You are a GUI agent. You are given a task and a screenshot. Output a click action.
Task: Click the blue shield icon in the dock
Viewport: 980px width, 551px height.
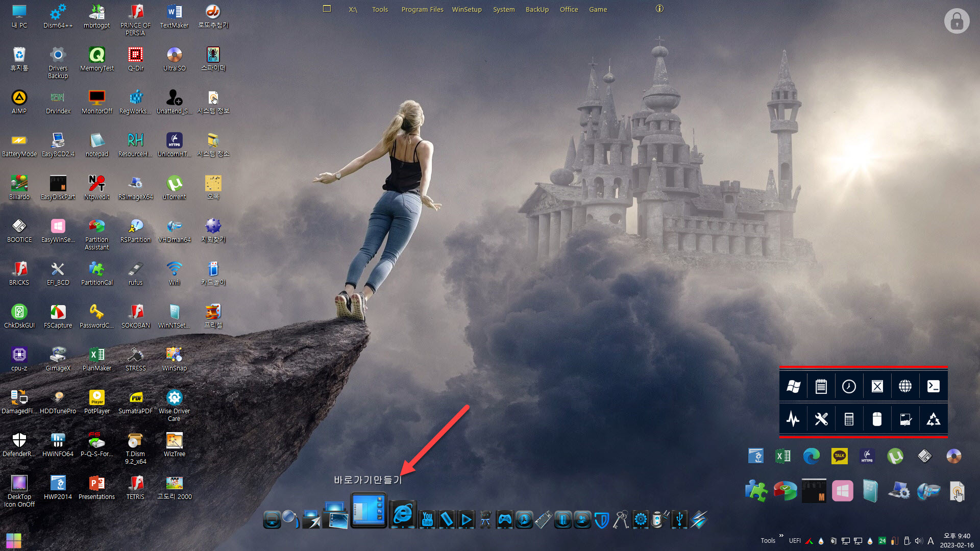click(x=602, y=519)
